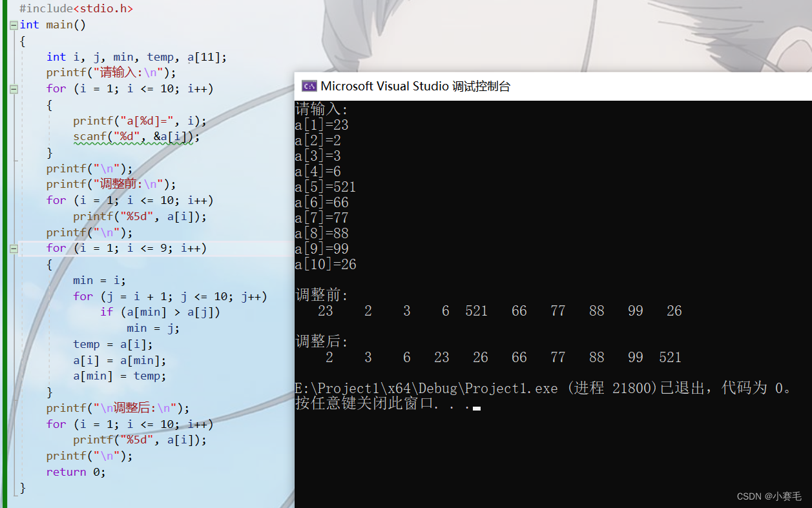The height and width of the screenshot is (508, 812).
Task: Click the 'min = i;' statement
Action: [99, 281]
